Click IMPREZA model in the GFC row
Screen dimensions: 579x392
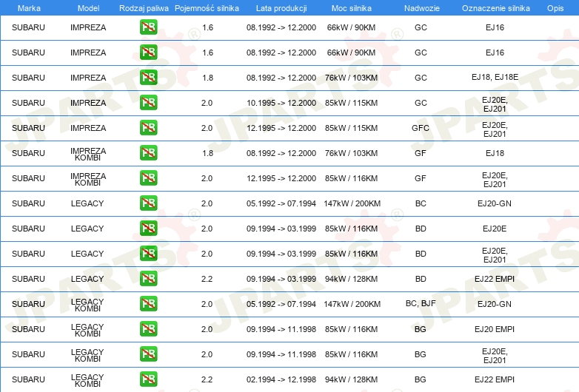[x=88, y=128]
